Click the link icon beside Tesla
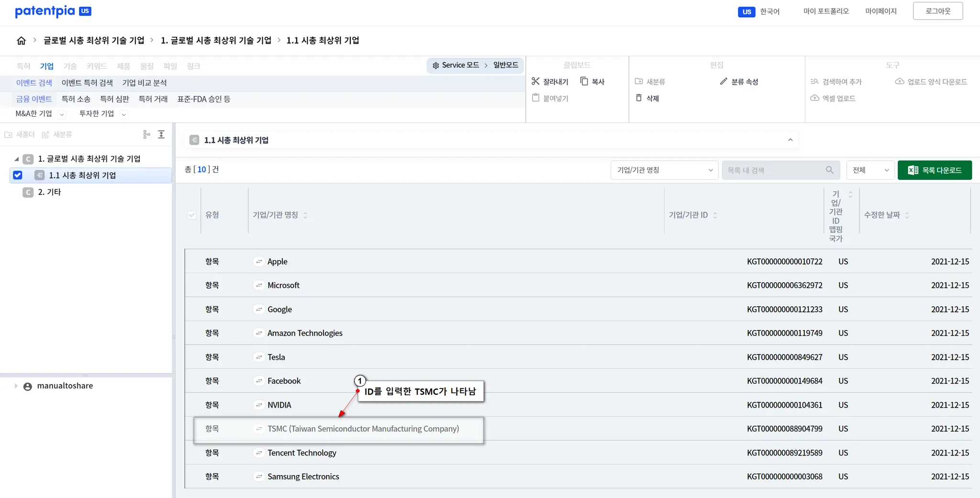Screen dimensions: 980x498 click(259, 357)
